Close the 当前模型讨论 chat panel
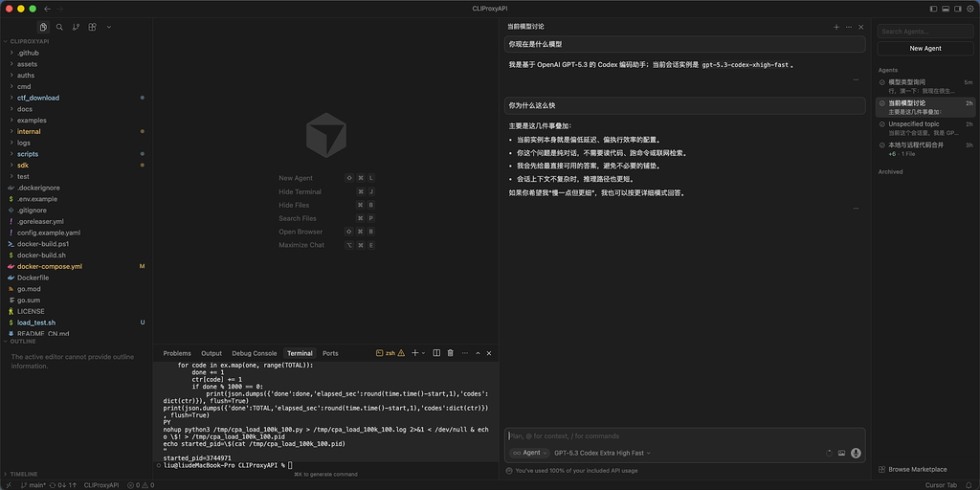 pos(860,27)
